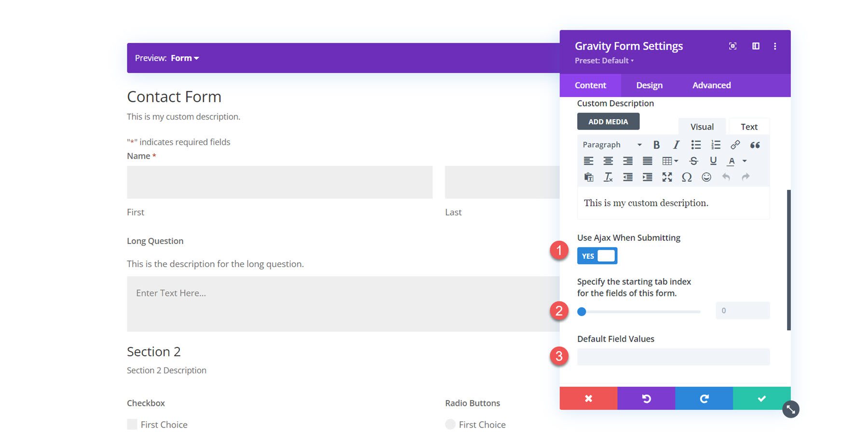Image resolution: width=868 pixels, height=432 pixels.
Task: Toggle bold formatting in the editor
Action: click(x=656, y=145)
